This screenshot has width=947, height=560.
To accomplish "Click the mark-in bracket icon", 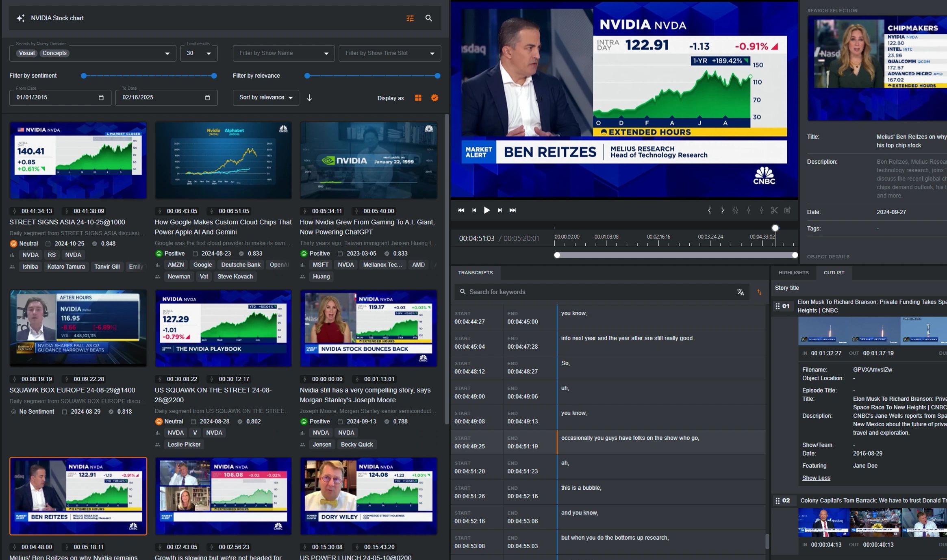I will coord(709,210).
